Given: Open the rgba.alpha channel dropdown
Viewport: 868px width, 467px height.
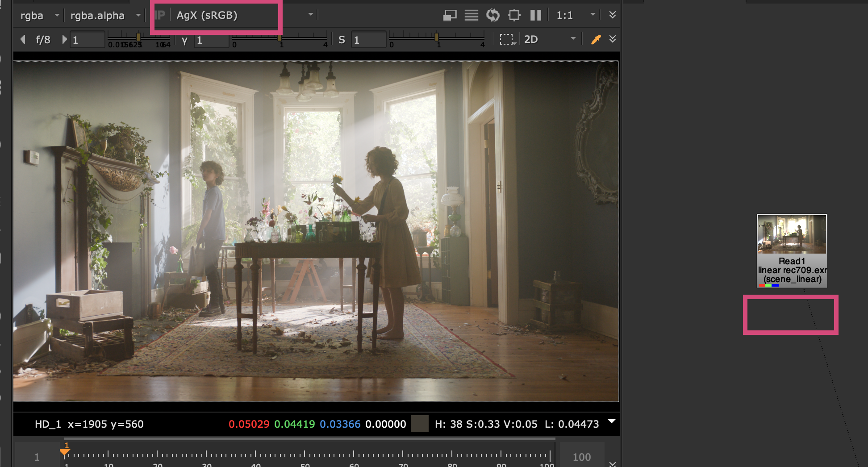Looking at the screenshot, I should [105, 16].
